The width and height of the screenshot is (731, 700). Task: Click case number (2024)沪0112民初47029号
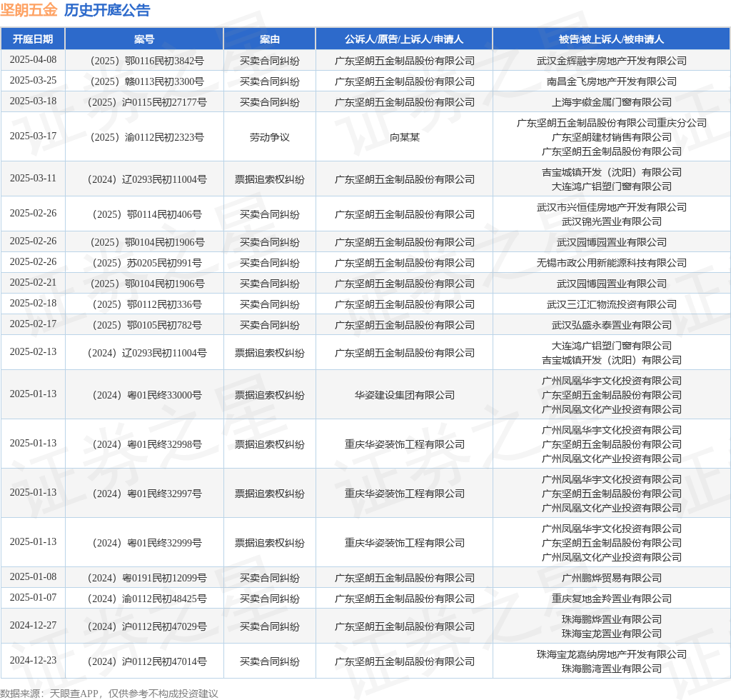pyautogui.click(x=147, y=626)
